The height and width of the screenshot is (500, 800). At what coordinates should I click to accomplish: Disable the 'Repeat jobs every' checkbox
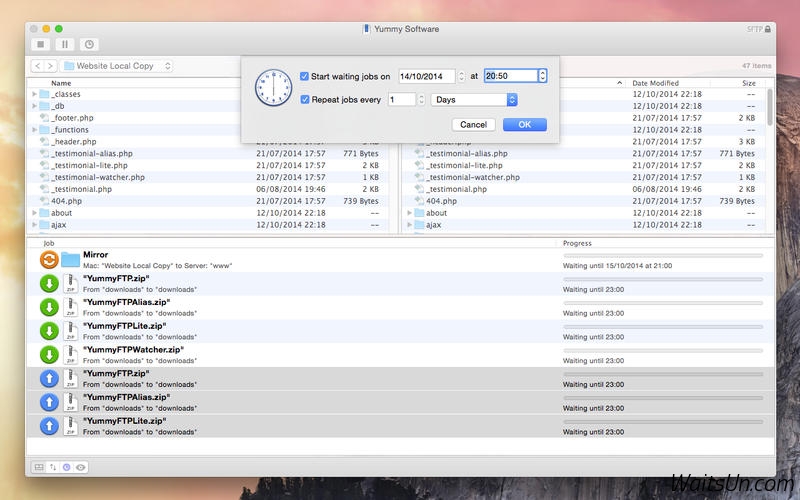click(305, 100)
